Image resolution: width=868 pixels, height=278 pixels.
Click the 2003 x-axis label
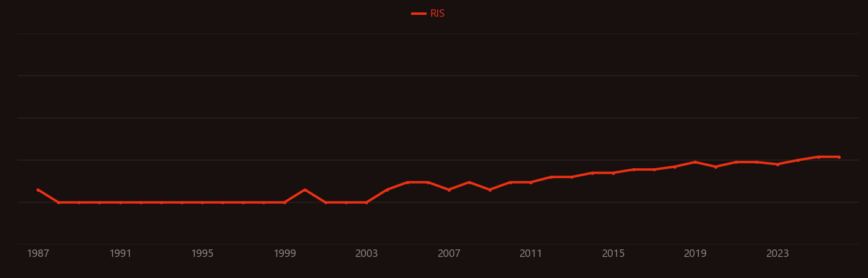click(366, 254)
